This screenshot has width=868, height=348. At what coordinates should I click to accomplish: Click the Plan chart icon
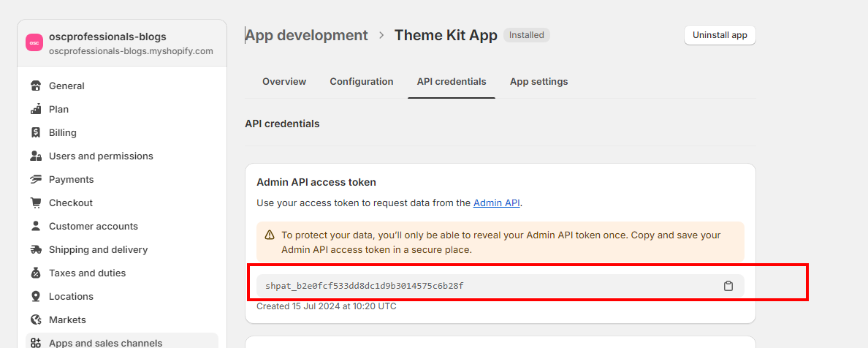click(x=36, y=110)
